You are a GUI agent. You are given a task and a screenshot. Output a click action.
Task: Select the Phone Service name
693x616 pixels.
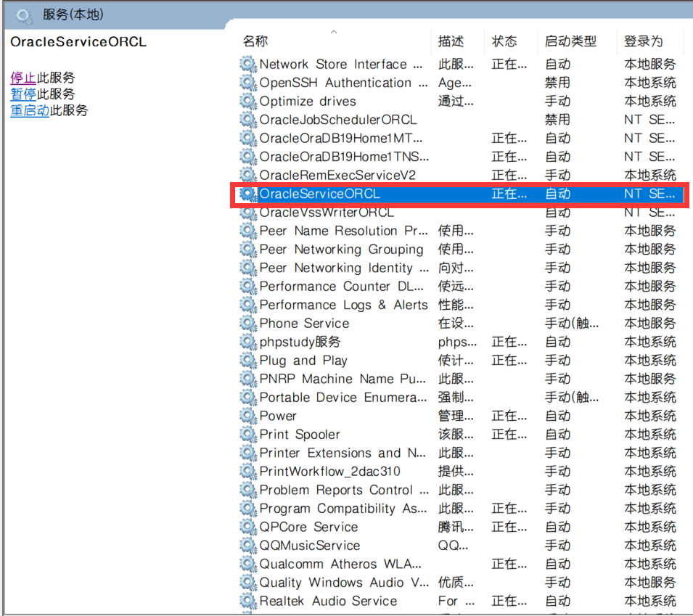(x=304, y=324)
